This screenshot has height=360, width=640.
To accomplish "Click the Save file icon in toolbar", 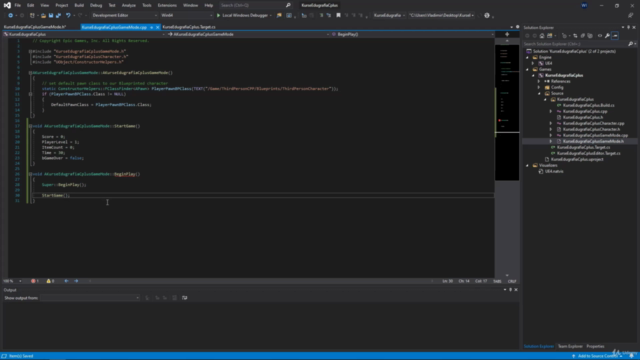I will [x=51, y=16].
